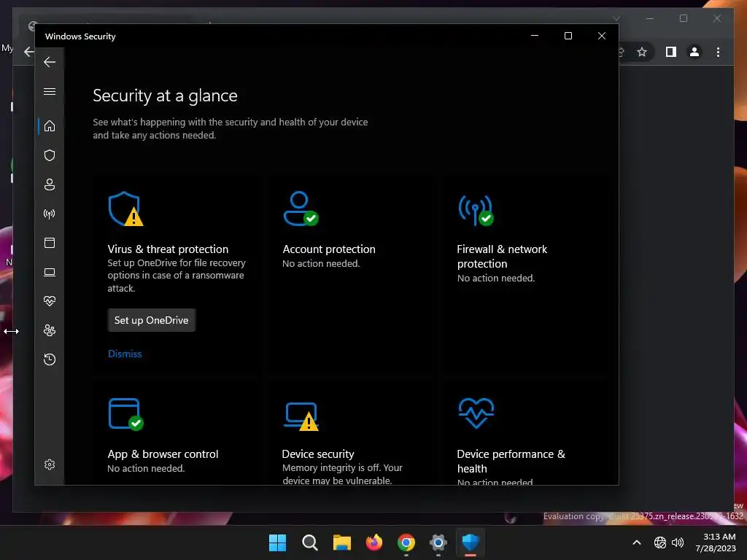This screenshot has width=747, height=560.
Task: Open the Windows Start menu
Action: point(277,542)
